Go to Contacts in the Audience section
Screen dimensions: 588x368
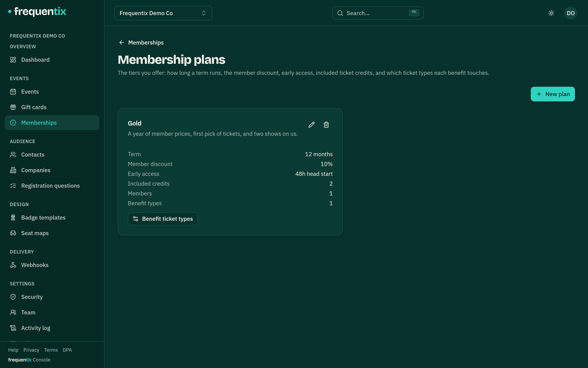(x=52, y=155)
